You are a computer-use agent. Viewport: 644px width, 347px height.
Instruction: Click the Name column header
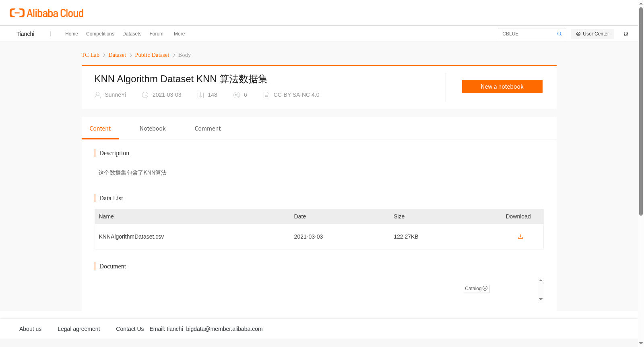tap(106, 216)
